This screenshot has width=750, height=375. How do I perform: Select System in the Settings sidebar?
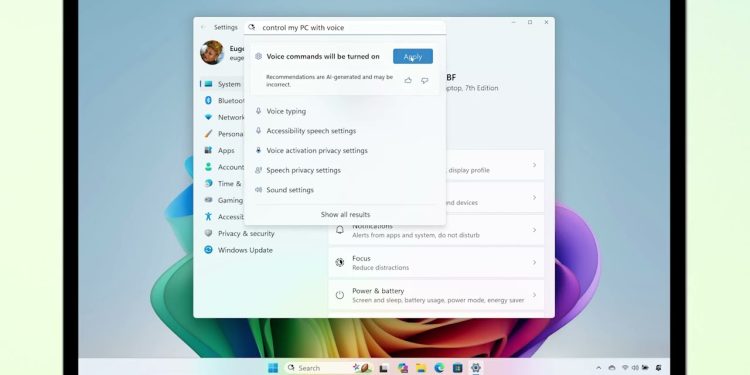pos(222,84)
